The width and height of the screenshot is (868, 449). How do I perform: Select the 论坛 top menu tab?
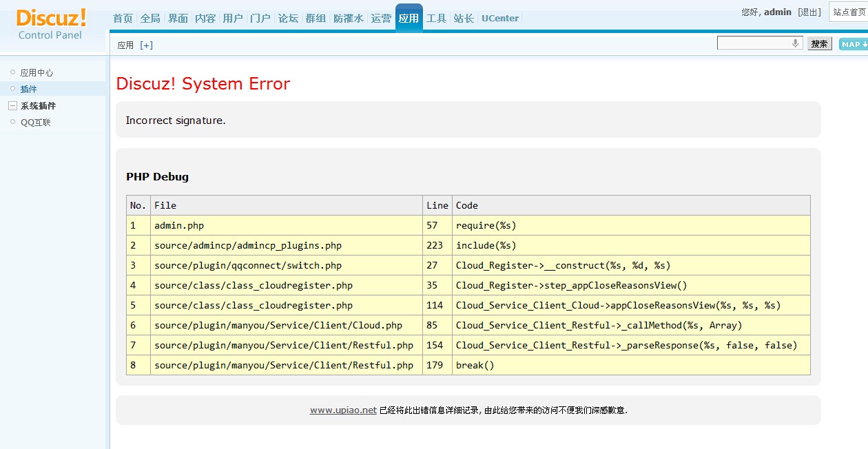click(288, 19)
